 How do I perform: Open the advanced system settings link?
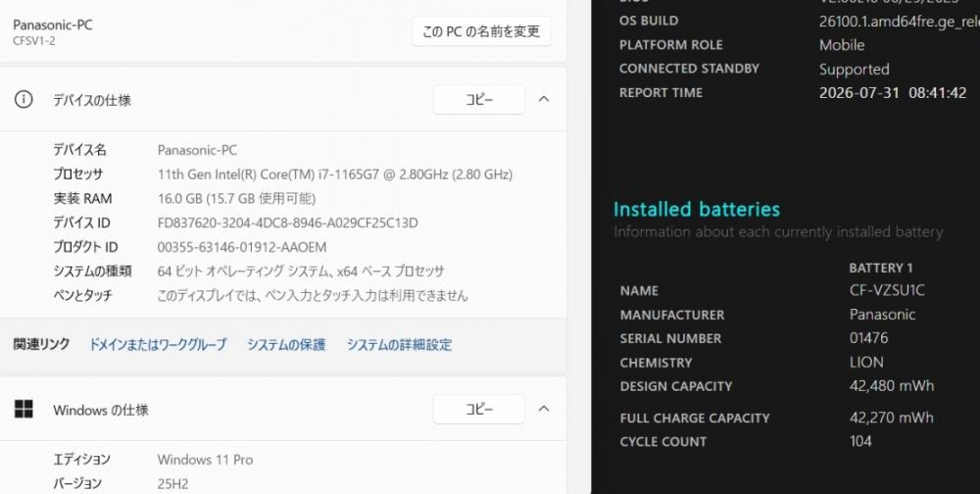pos(400,345)
